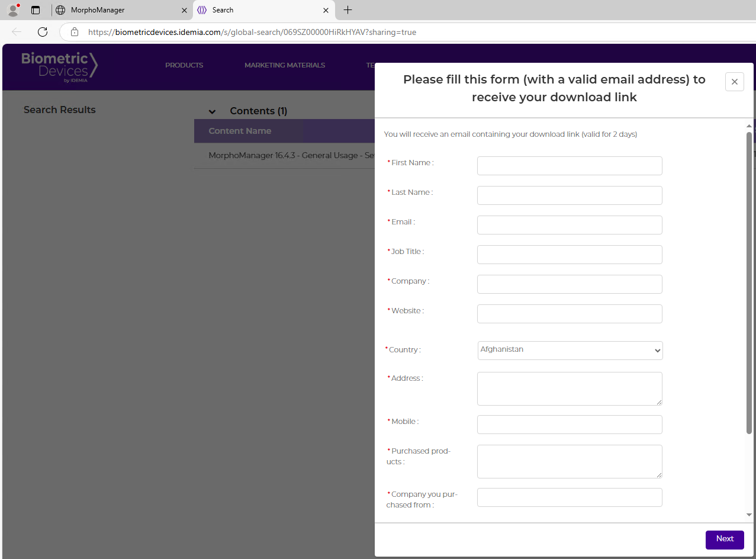756x559 pixels.
Task: Open the tab actions menu icon
Action: [36, 10]
